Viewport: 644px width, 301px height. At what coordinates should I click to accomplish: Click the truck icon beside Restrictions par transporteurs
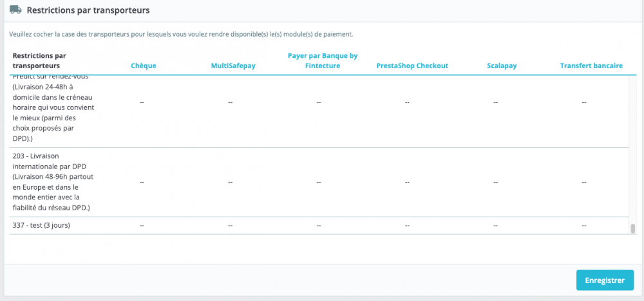tap(15, 10)
